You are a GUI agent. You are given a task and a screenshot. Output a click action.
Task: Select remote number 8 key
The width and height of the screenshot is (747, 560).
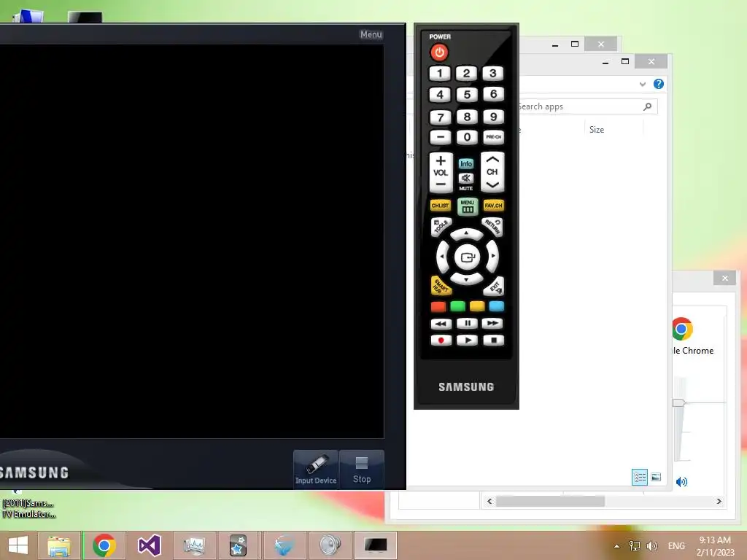click(x=467, y=117)
